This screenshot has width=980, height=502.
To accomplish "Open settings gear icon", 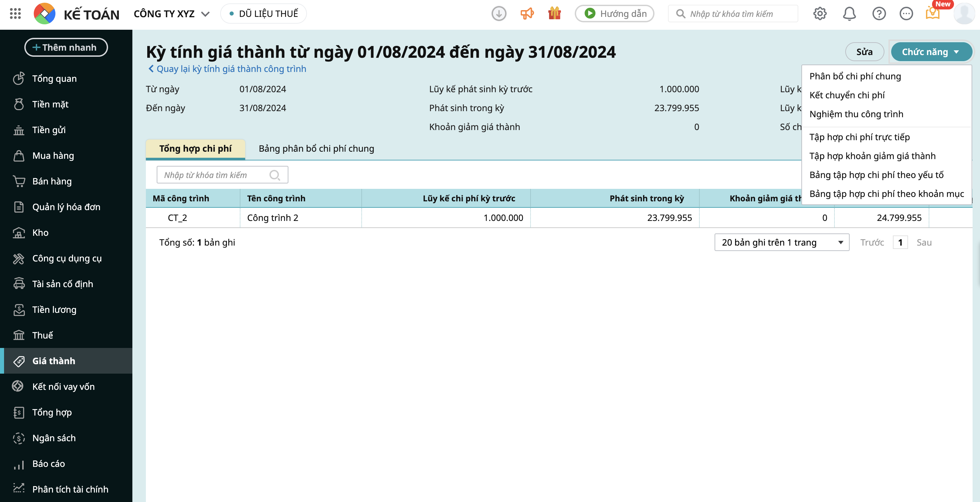I will (x=820, y=14).
